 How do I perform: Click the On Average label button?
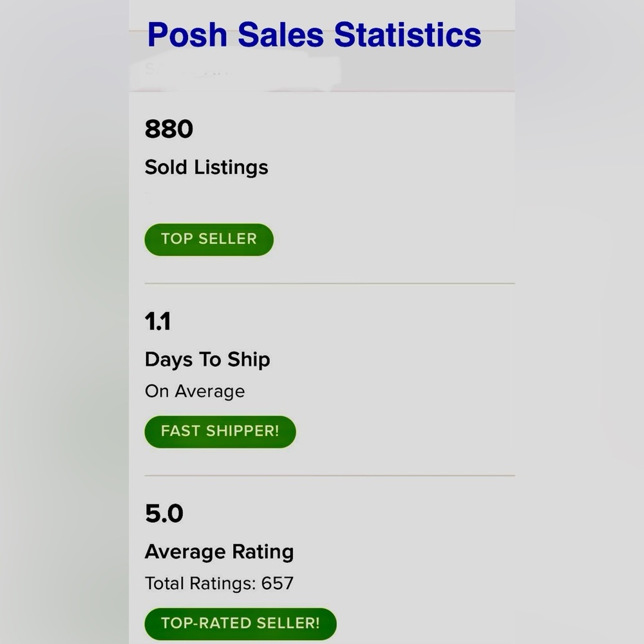[x=194, y=391]
